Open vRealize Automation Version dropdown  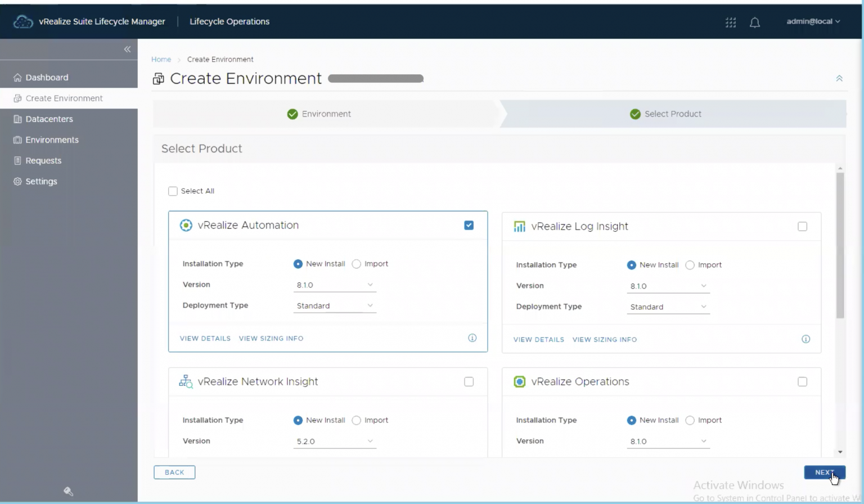click(335, 285)
